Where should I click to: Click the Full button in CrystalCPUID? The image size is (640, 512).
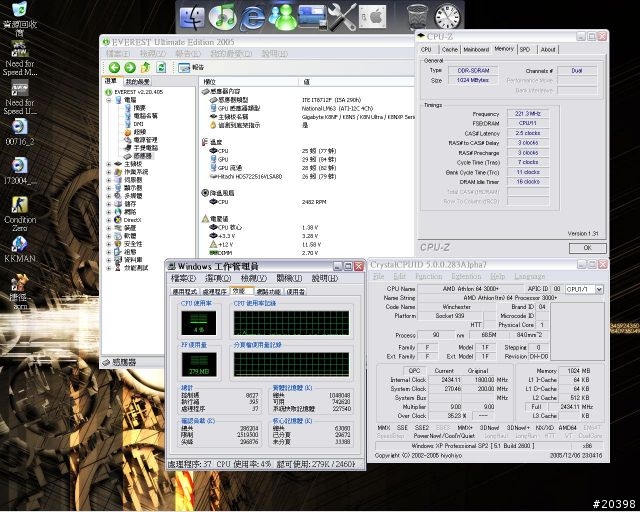tap(536, 407)
